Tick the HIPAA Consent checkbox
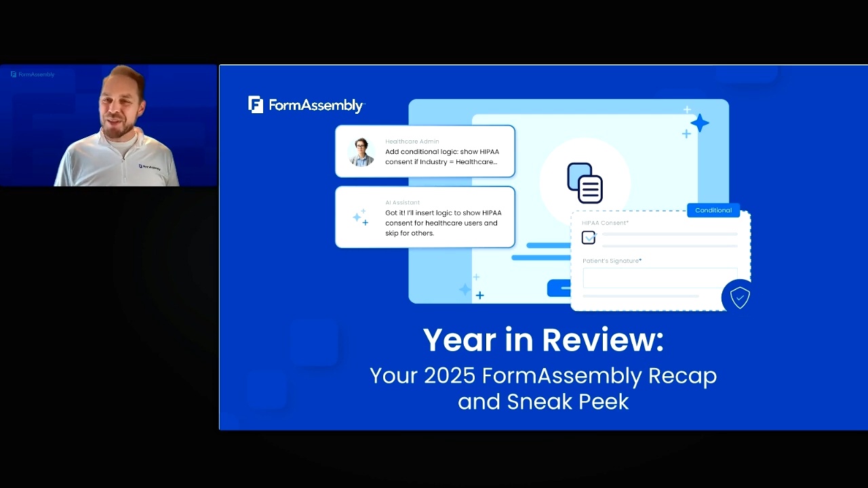 [x=588, y=237]
